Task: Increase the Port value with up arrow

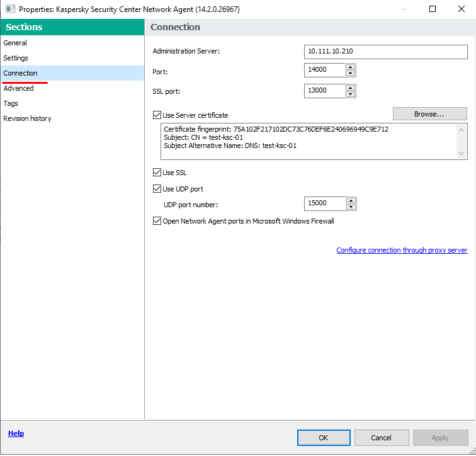Action: (351, 68)
